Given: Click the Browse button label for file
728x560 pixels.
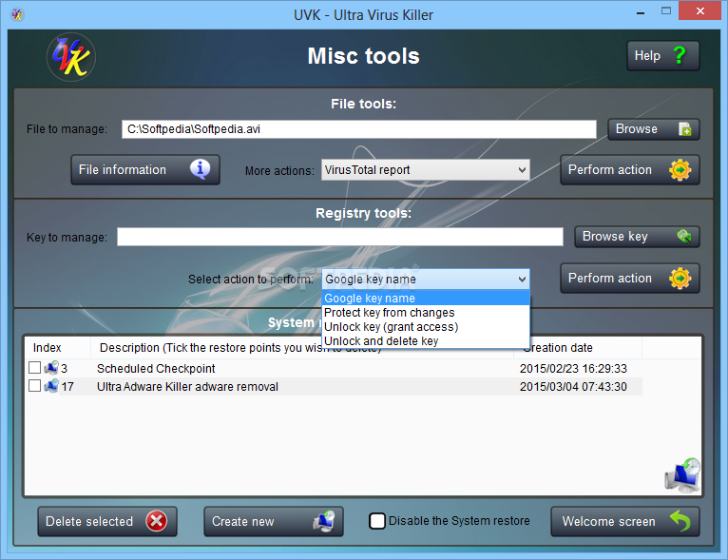Looking at the screenshot, I should [x=636, y=129].
